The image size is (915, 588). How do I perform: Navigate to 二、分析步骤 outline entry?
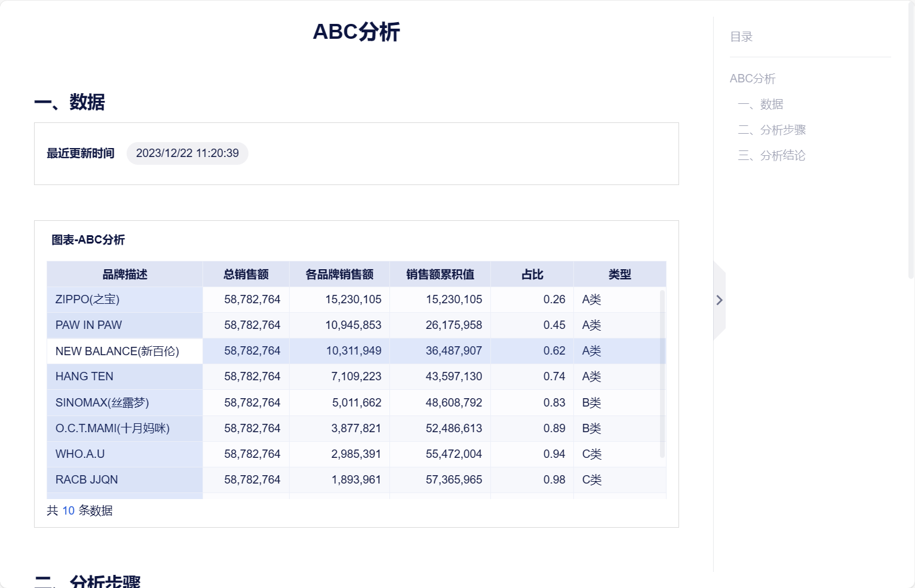click(772, 130)
